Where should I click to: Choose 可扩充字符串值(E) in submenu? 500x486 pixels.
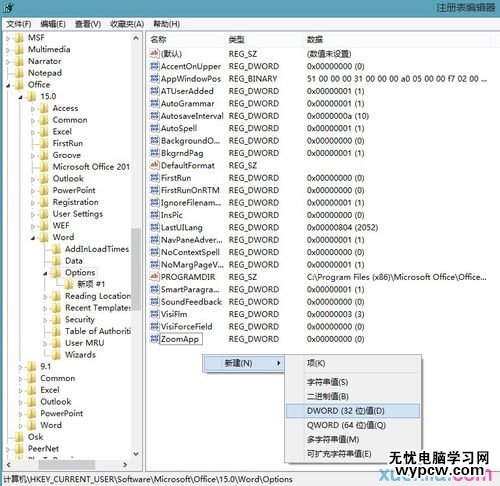pos(353,454)
